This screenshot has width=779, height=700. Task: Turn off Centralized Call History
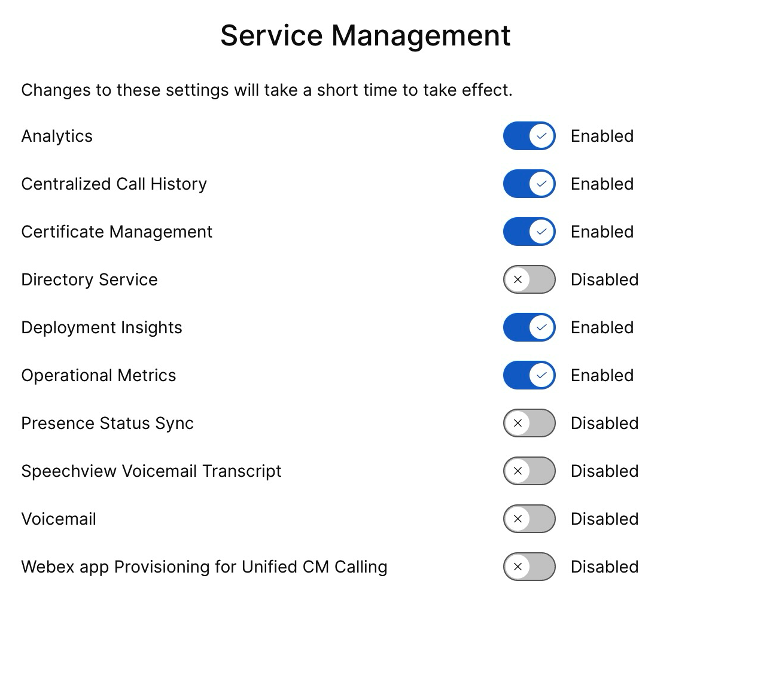point(529,184)
